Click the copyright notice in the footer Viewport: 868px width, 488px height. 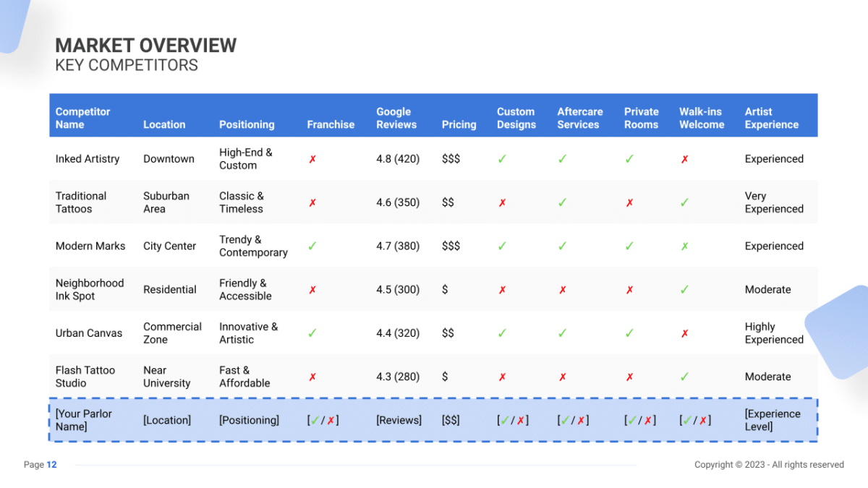click(x=769, y=465)
